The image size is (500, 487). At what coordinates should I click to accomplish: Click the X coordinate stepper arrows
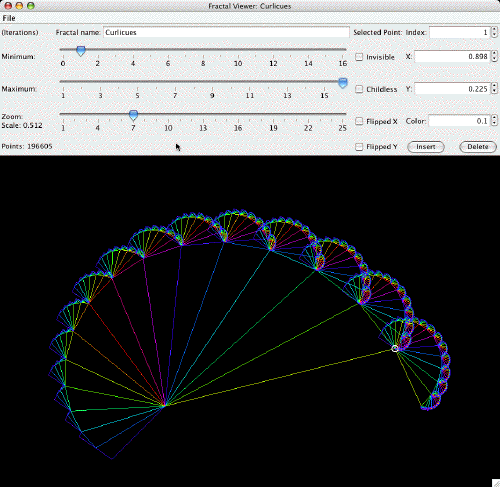coord(494,56)
